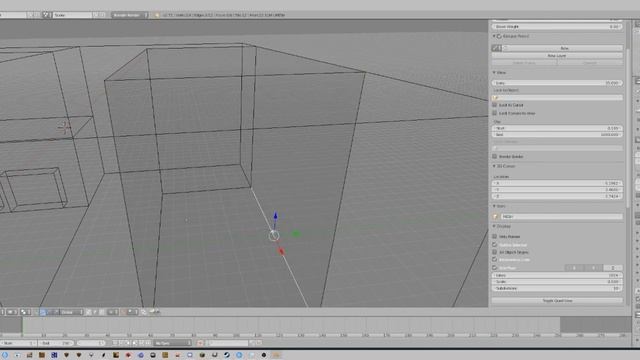Image resolution: width=640 pixels, height=360 pixels.
Task: Click the Grease Pencil panel header icon
Action: 499,36
